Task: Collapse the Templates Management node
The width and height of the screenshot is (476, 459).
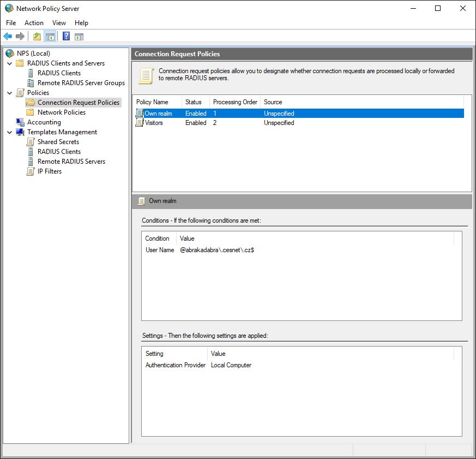Action: (x=10, y=133)
